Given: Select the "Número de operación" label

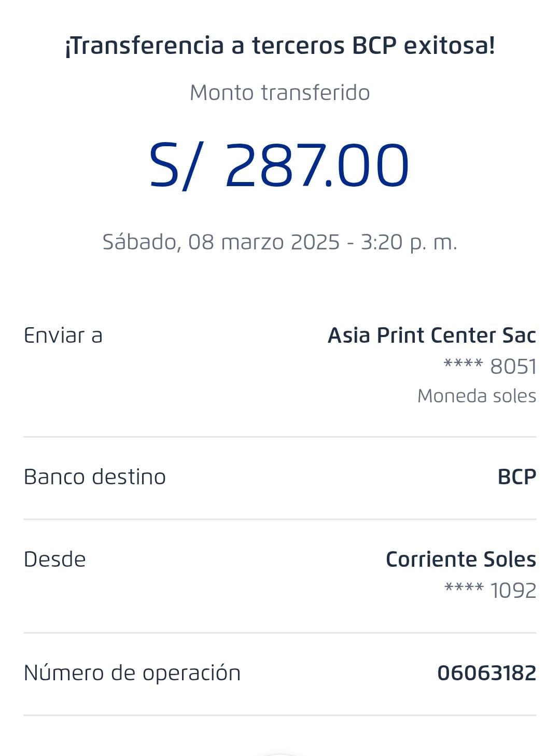Looking at the screenshot, I should coord(132,673).
